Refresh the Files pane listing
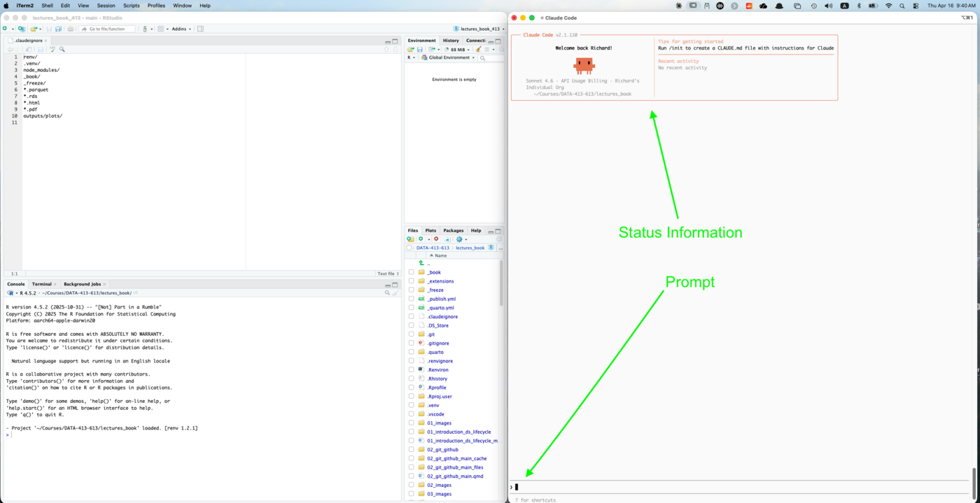 click(x=499, y=239)
